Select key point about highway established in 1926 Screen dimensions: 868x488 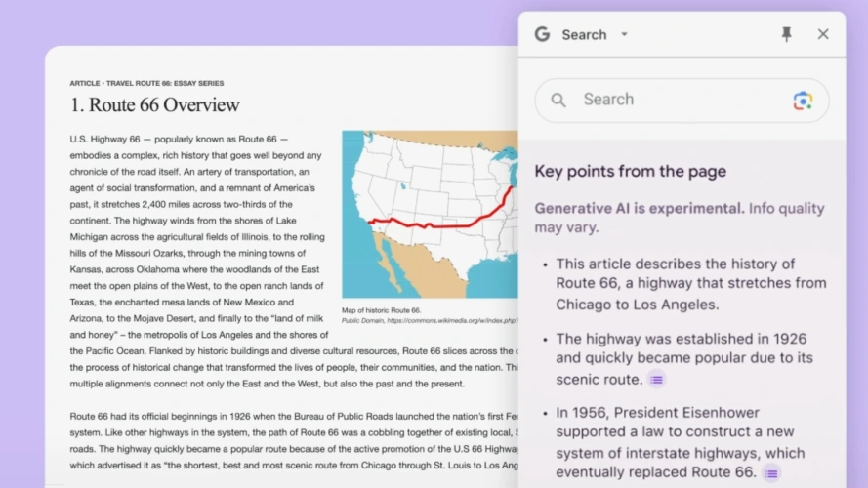683,358
